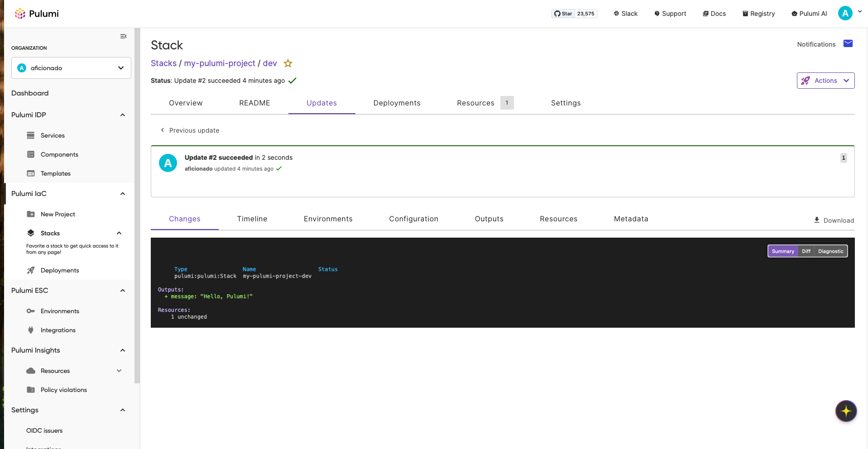Click the Pulumi logo in the header
868x449 pixels.
[x=37, y=14]
